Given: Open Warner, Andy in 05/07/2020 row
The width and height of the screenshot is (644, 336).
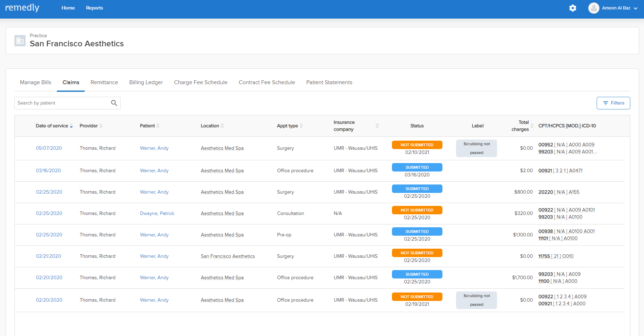Looking at the screenshot, I should click(x=154, y=148).
